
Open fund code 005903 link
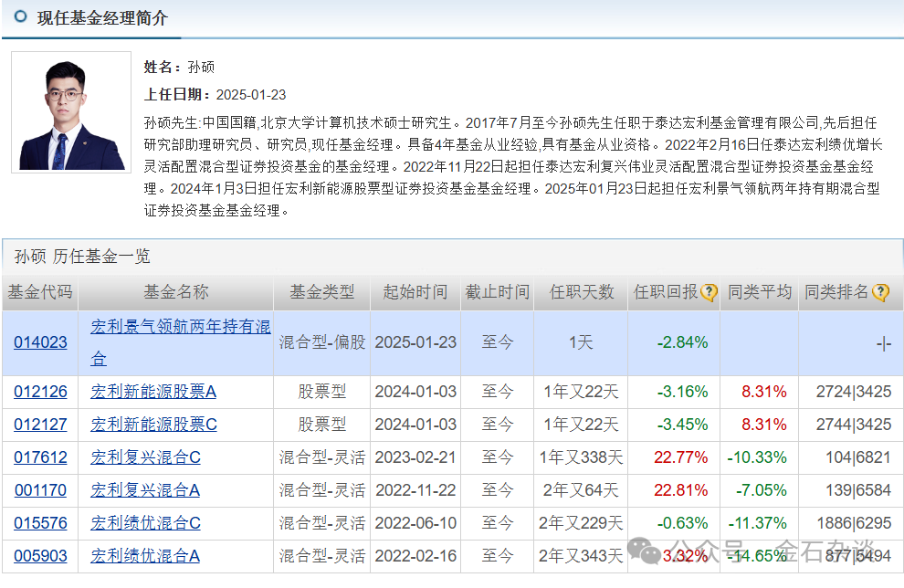40,556
